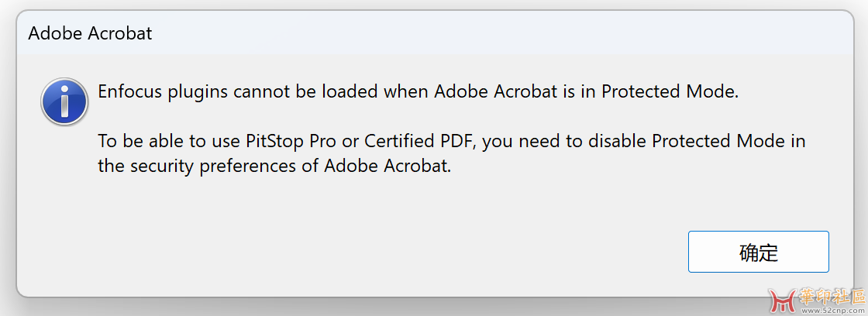Click the words "PitStop Pro" in the message
The height and width of the screenshot is (316, 868).
pos(291,141)
